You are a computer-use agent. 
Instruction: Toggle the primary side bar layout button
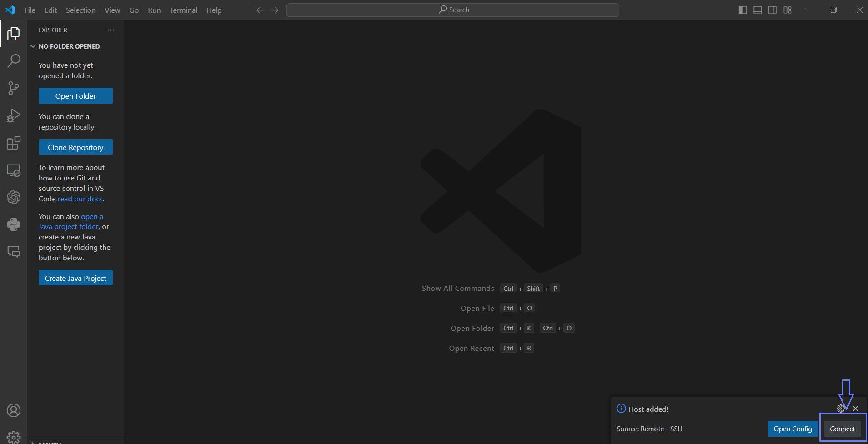pos(743,10)
